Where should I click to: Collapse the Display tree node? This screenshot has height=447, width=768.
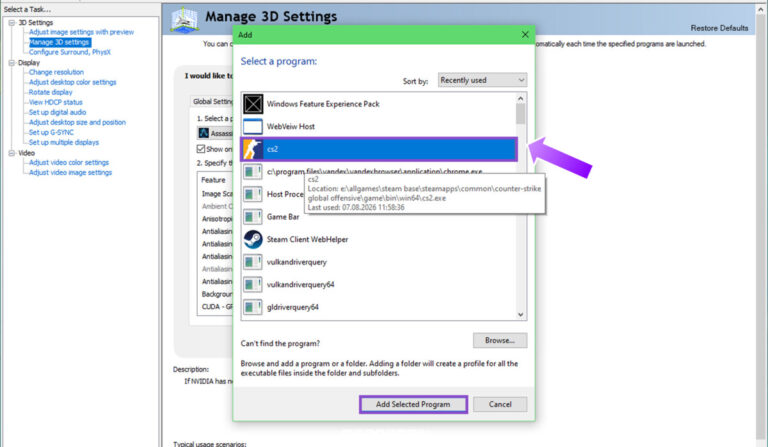12,63
